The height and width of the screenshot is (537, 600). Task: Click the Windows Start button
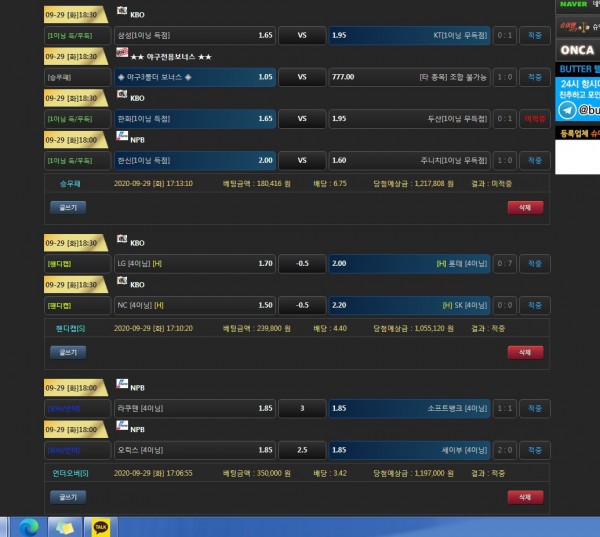point(5,526)
